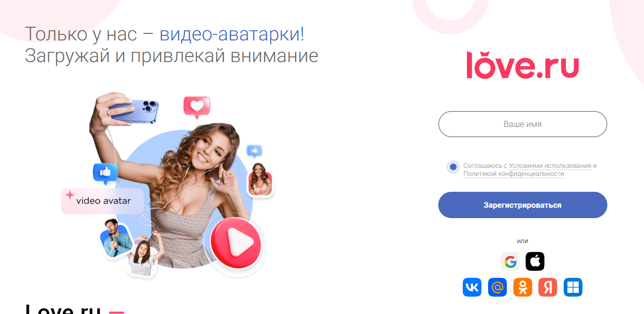644x314 pixels.
Task: Toggle the terms agreement radio button
Action: (453, 167)
